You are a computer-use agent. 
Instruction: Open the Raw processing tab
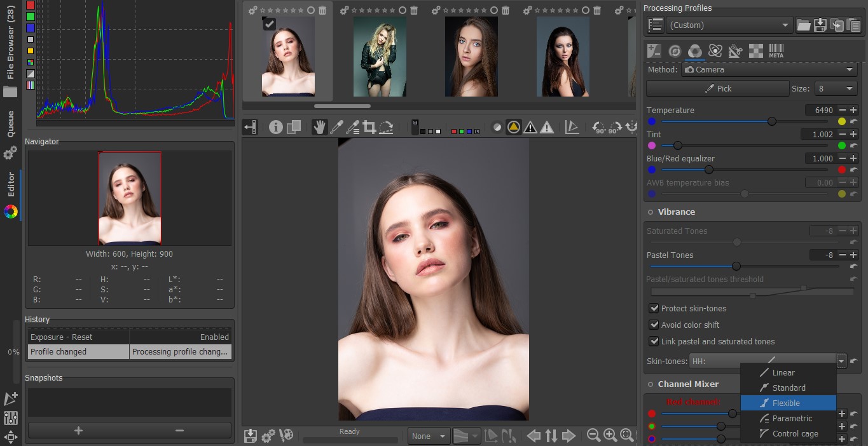[715, 50]
